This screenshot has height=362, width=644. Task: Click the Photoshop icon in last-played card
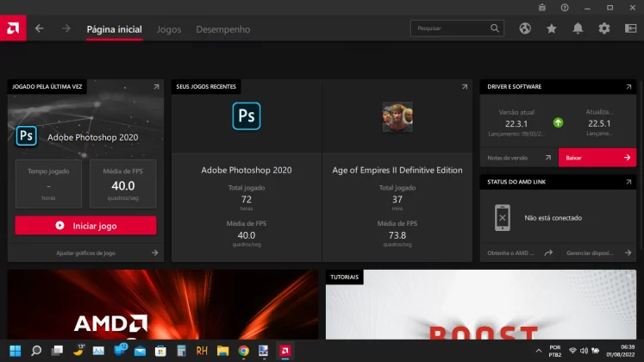pyautogui.click(x=26, y=136)
